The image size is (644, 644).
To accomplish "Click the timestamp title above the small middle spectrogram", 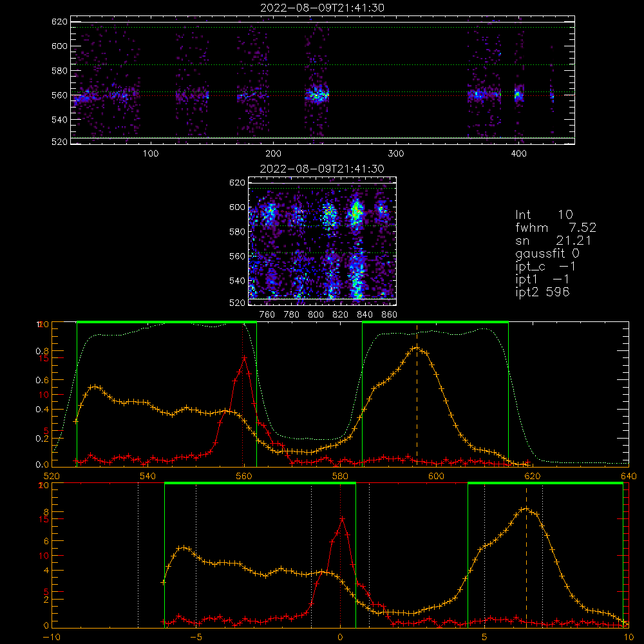I will 322,169.
